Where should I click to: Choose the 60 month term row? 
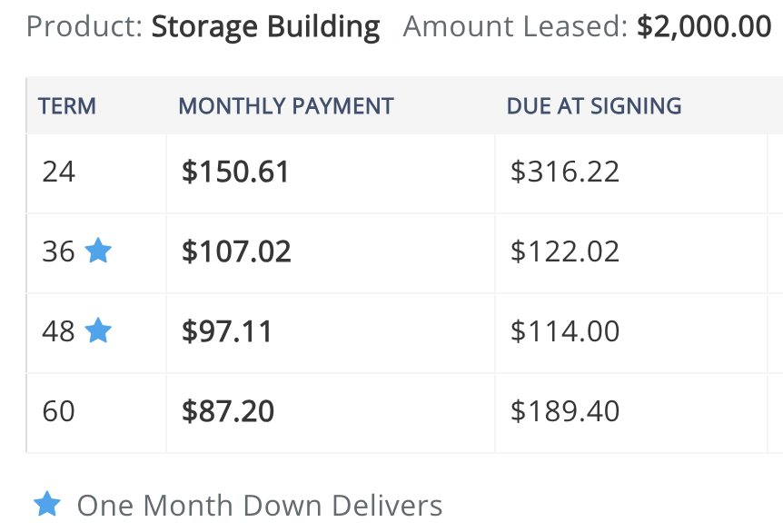[404, 413]
